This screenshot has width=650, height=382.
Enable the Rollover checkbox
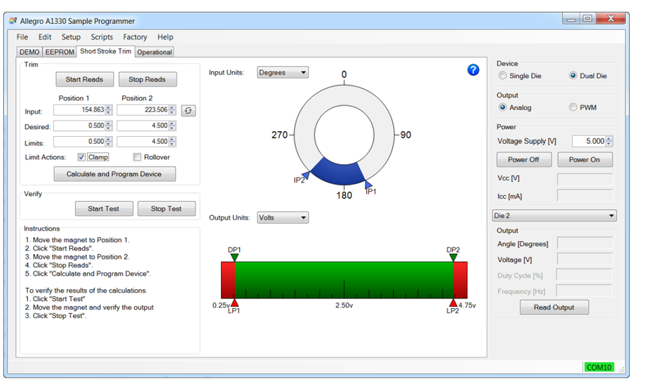tap(137, 157)
